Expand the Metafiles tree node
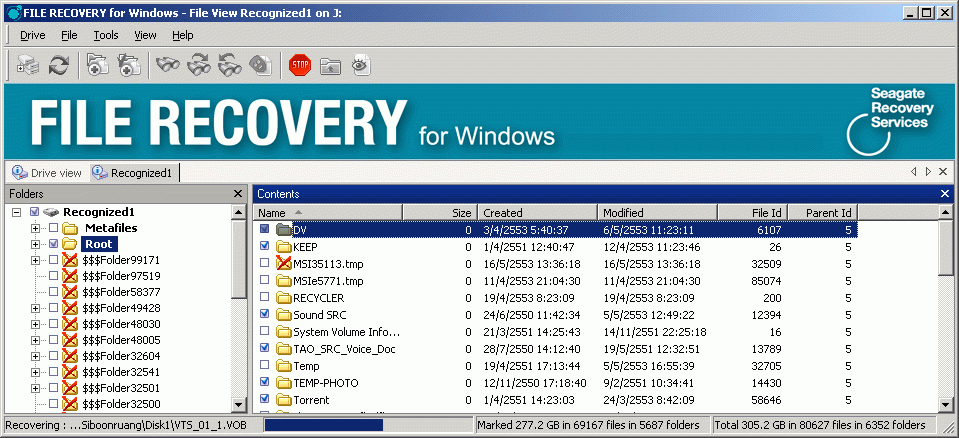 click(x=35, y=228)
